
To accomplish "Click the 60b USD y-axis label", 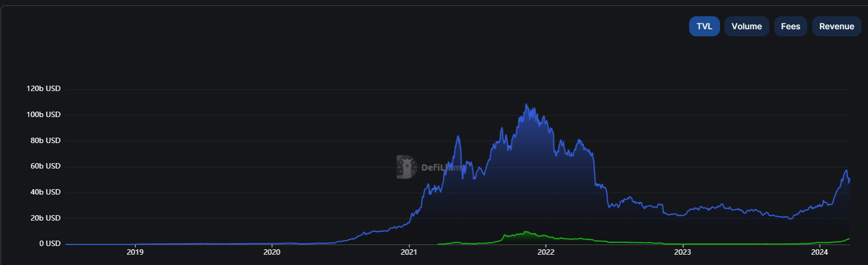I will point(45,166).
